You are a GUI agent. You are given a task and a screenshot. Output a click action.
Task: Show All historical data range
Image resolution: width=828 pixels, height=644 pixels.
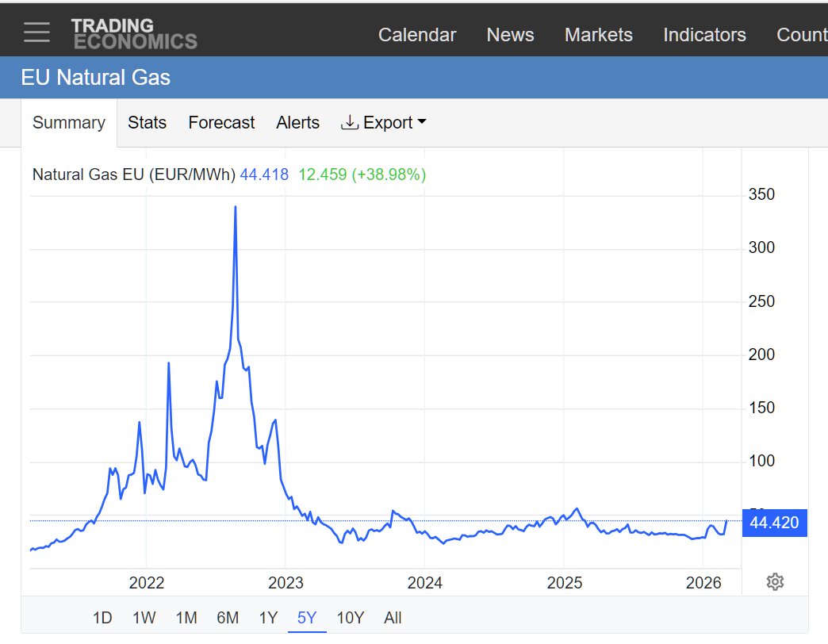[393, 617]
